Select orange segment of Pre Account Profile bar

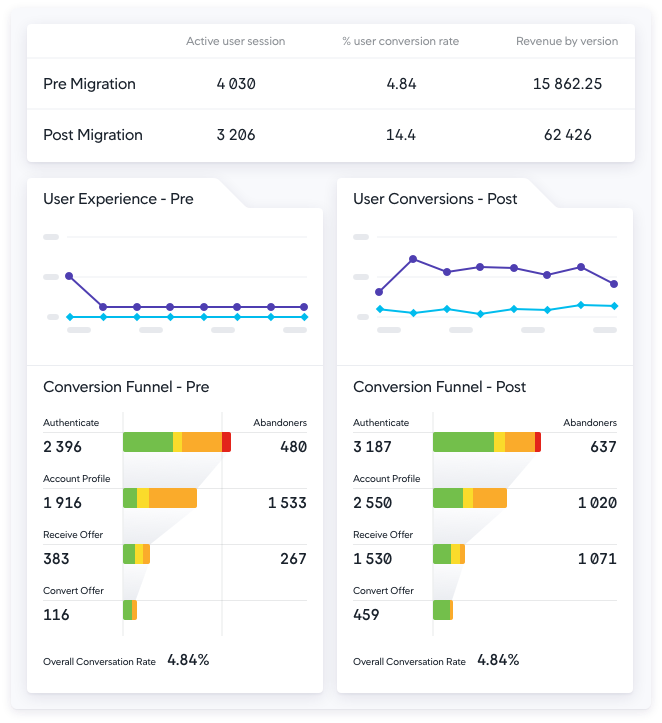point(172,498)
